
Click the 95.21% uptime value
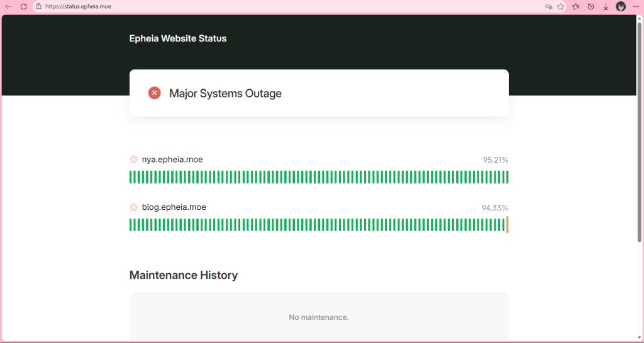(x=496, y=160)
